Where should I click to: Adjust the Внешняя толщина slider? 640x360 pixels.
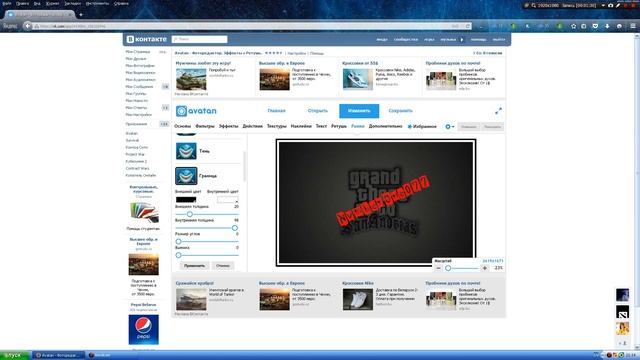(189, 214)
